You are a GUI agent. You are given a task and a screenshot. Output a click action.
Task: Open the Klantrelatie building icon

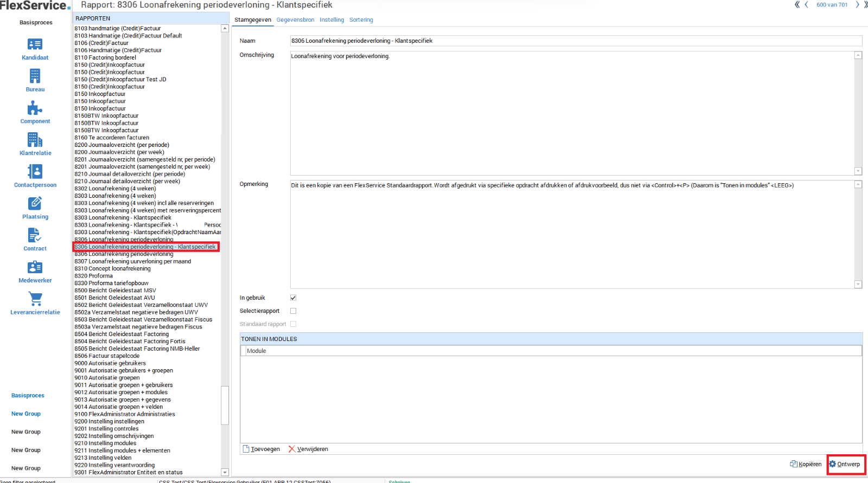pos(35,140)
